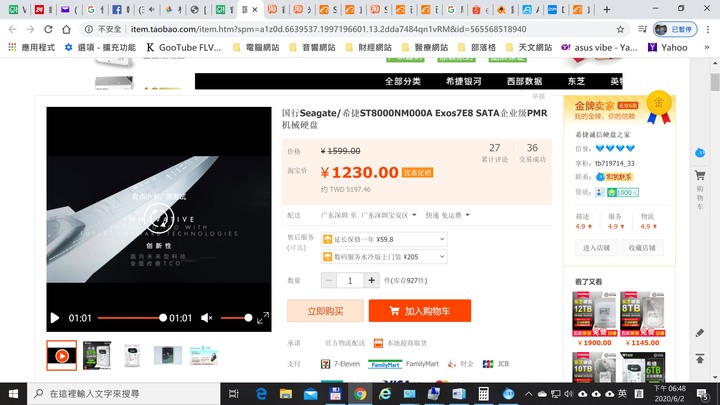Click the JCB payment icon
This screenshot has height=405, width=720.
pyautogui.click(x=488, y=364)
